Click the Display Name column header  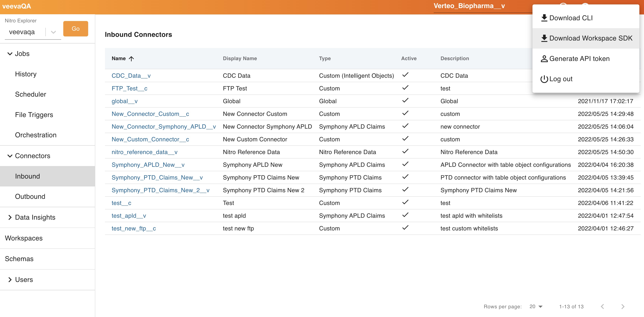(240, 58)
